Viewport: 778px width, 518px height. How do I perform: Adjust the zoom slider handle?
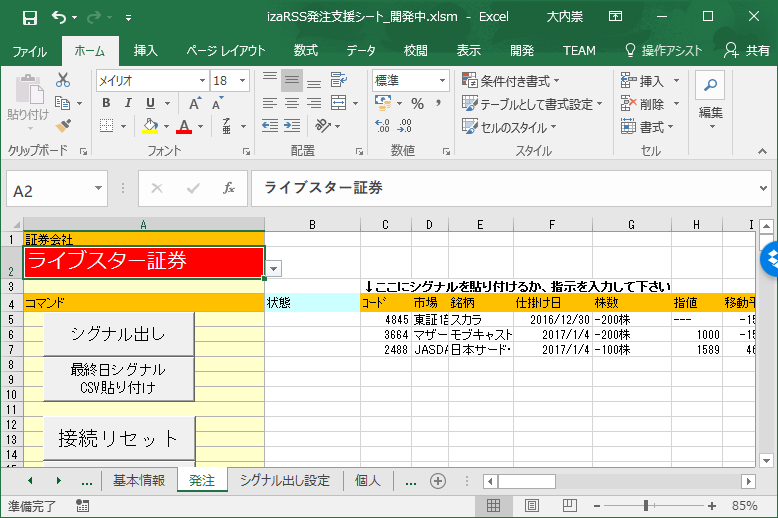646,506
